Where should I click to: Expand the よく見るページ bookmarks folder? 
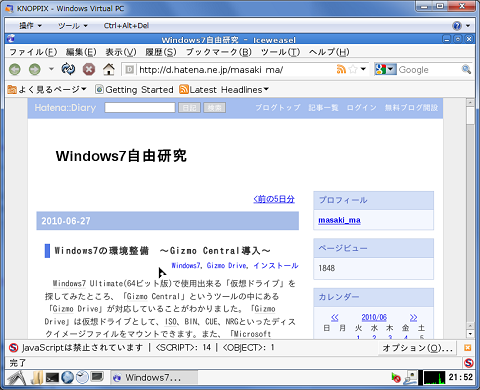(47, 89)
